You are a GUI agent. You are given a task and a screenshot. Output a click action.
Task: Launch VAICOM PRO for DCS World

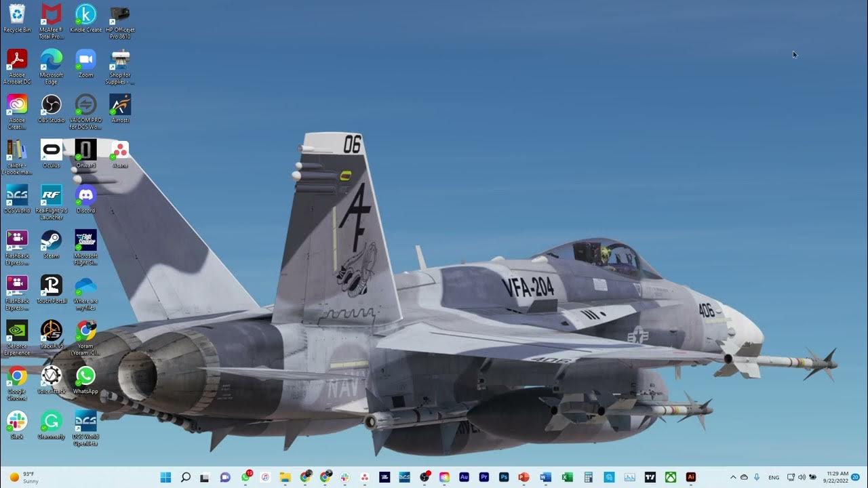(x=85, y=112)
